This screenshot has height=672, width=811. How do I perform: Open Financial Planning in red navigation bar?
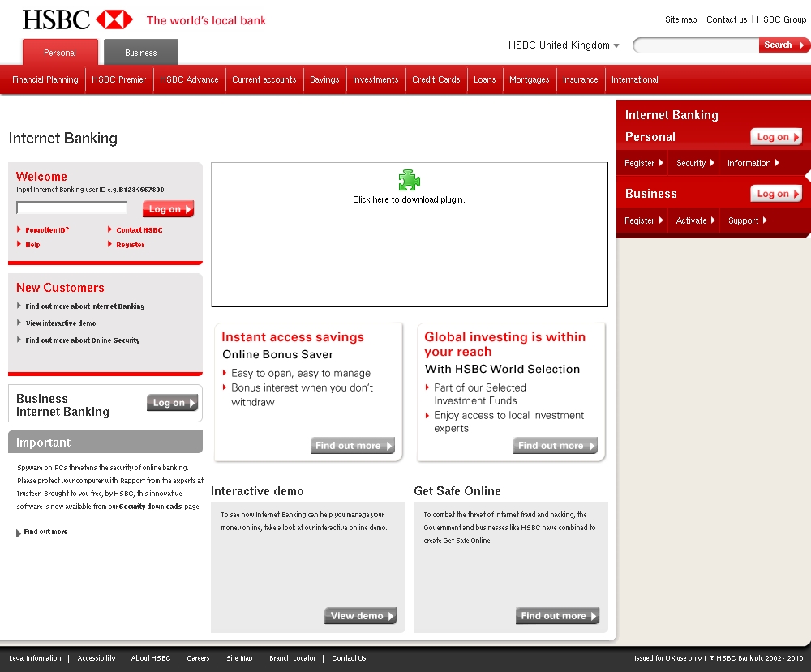click(x=45, y=79)
